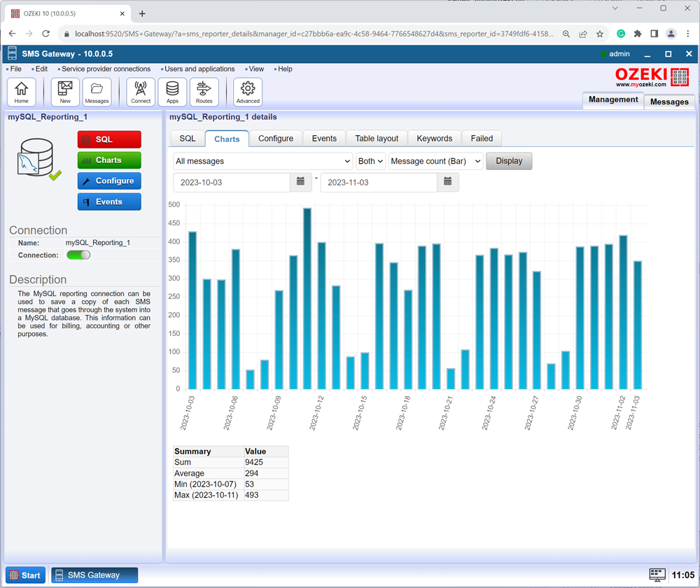Click the admin user label
The height and width of the screenshot is (588, 700).
pyautogui.click(x=619, y=54)
